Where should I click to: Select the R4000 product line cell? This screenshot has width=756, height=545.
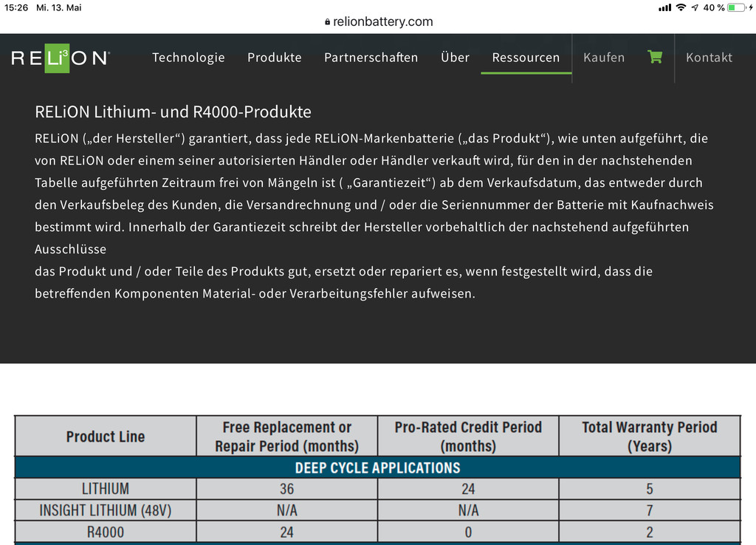point(106,532)
